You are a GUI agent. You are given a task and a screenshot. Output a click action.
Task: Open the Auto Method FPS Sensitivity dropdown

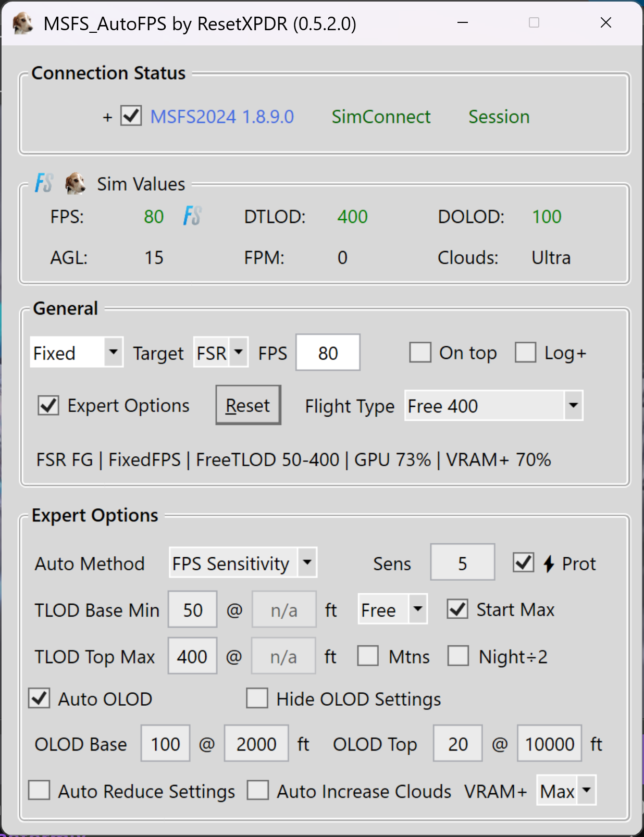[x=243, y=563]
